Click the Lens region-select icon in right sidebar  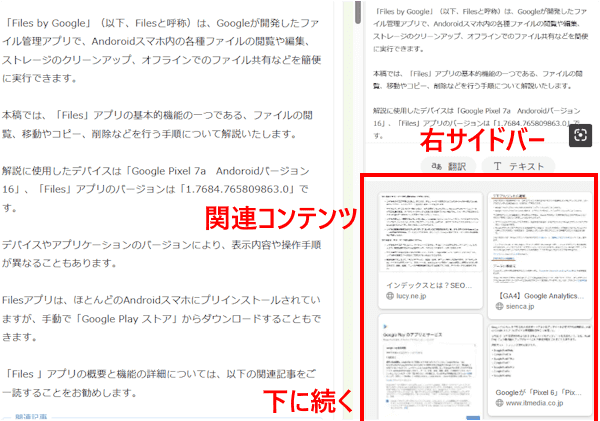pos(580,135)
